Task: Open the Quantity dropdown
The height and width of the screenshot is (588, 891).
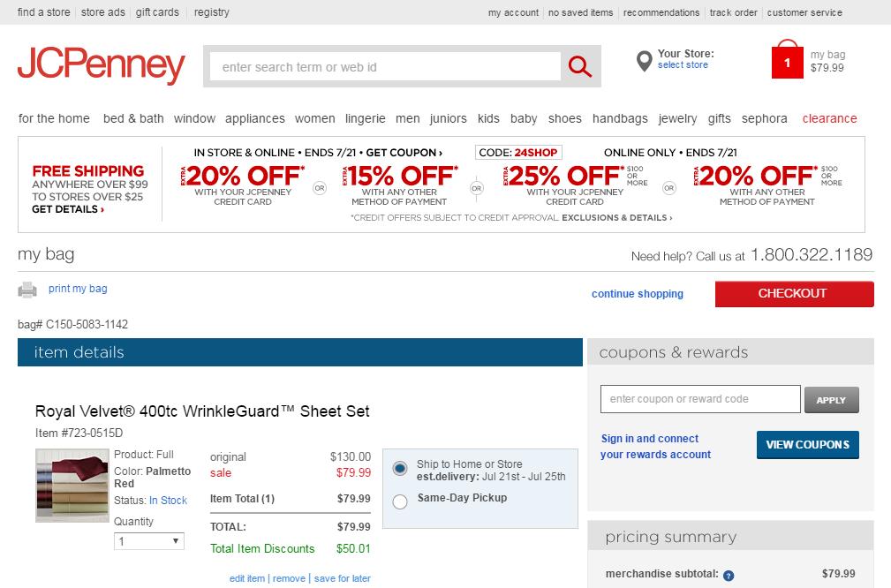Action: (147, 540)
